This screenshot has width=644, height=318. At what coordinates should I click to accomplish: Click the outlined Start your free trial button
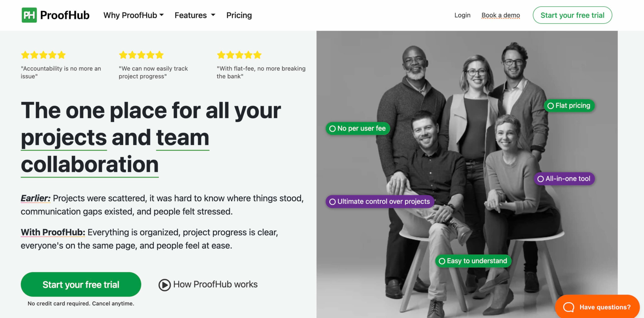(x=572, y=15)
